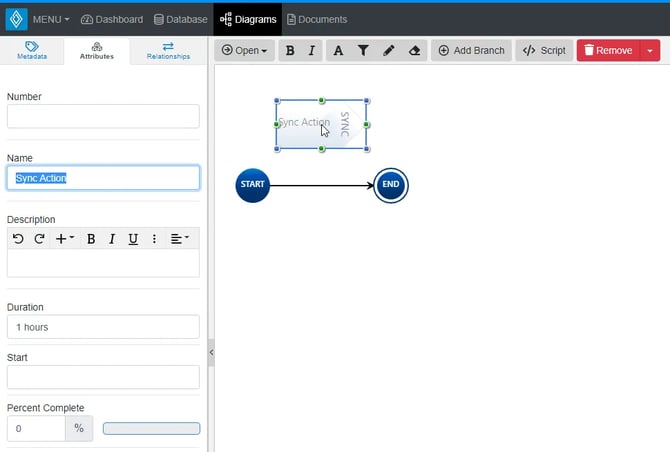This screenshot has width=670, height=452.
Task: Undo in the Description editor
Action: 18,238
